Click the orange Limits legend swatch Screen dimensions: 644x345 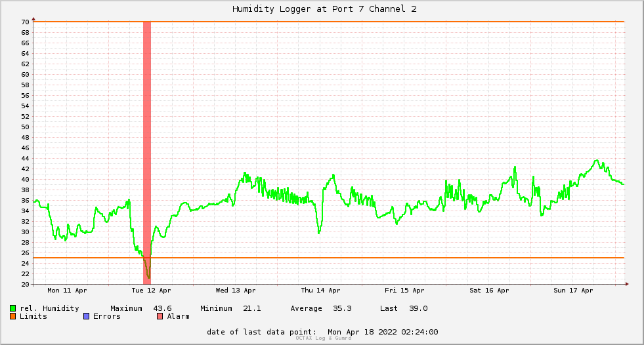[12, 316]
